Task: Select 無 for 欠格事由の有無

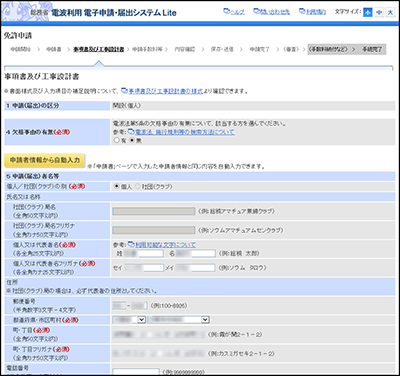Action: tap(132, 140)
